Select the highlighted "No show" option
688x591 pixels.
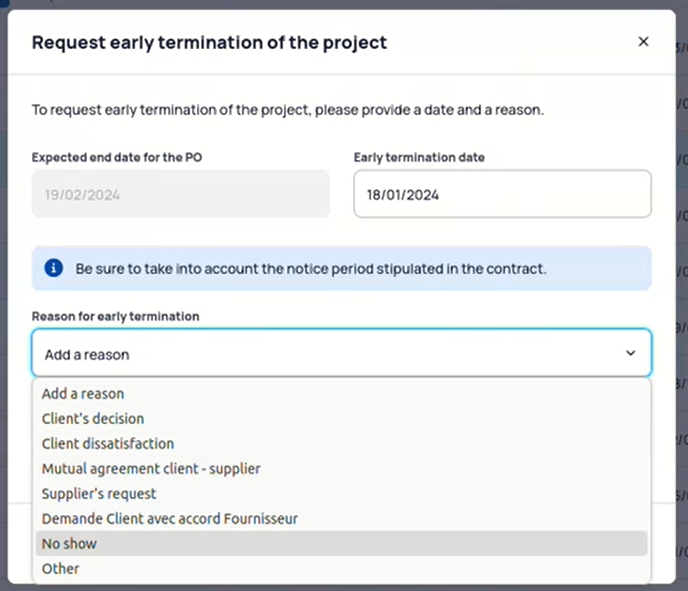click(341, 544)
